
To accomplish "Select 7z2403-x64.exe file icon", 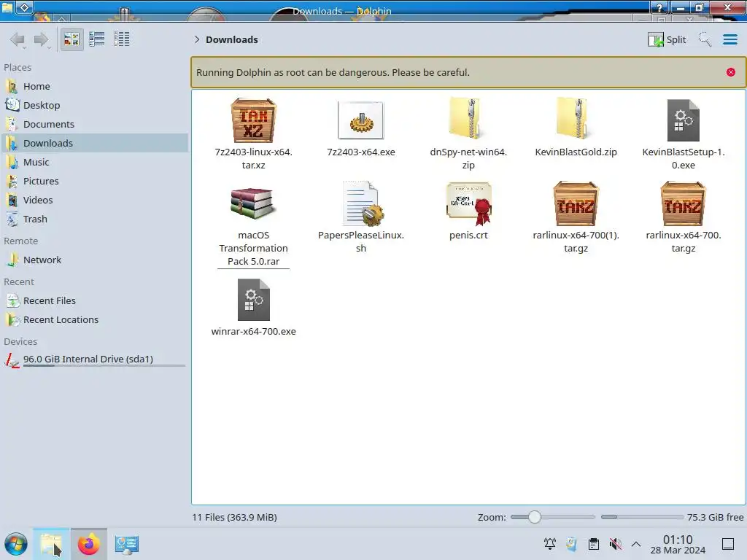I will (360, 120).
